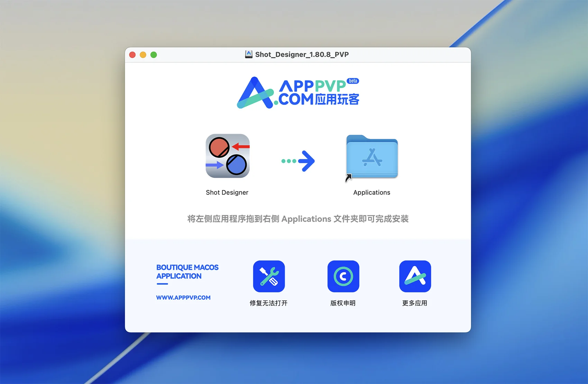Click the Shot_Designer_1.80.8_PVP window title

click(302, 54)
